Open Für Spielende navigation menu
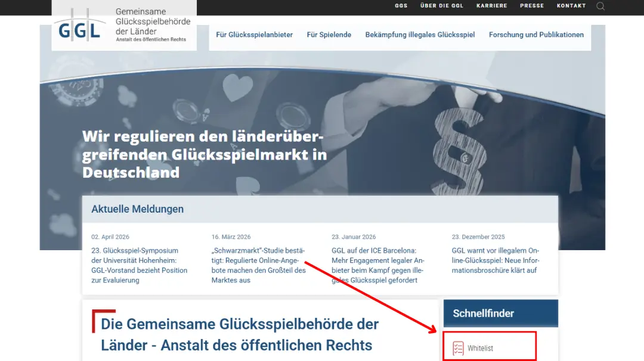 coord(329,35)
